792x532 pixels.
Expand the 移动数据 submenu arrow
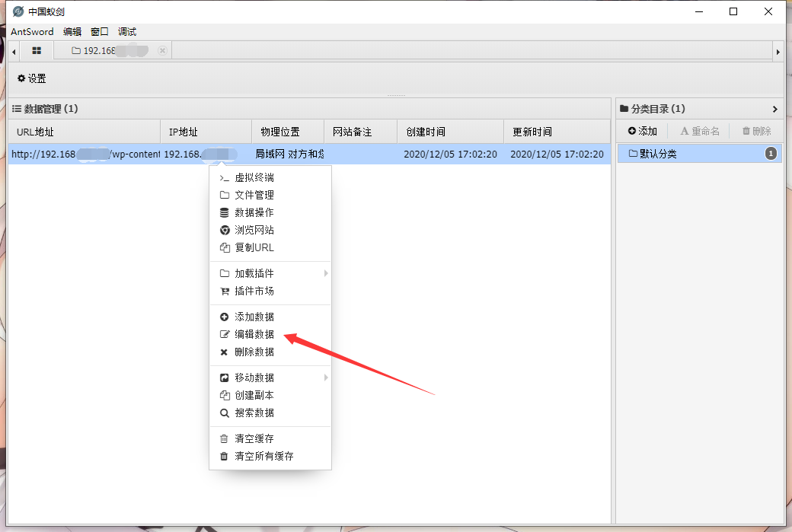coord(326,377)
